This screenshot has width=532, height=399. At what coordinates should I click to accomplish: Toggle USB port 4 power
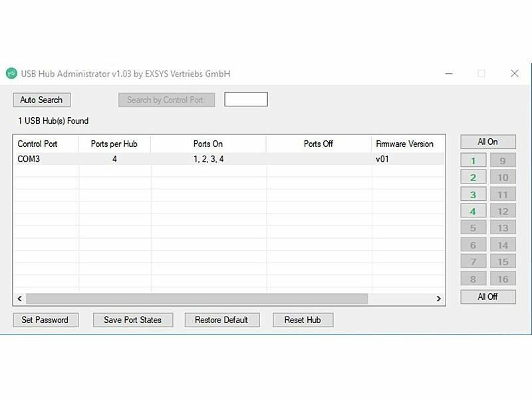tap(473, 211)
